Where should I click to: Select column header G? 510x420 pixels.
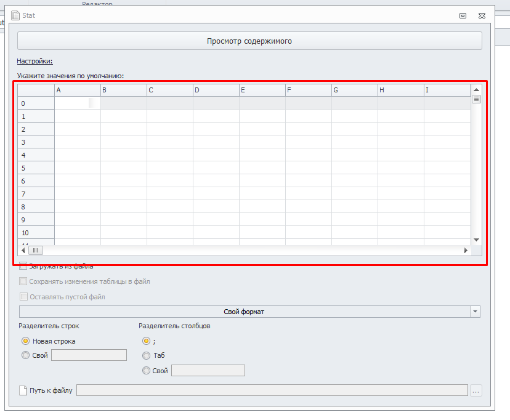click(x=355, y=90)
